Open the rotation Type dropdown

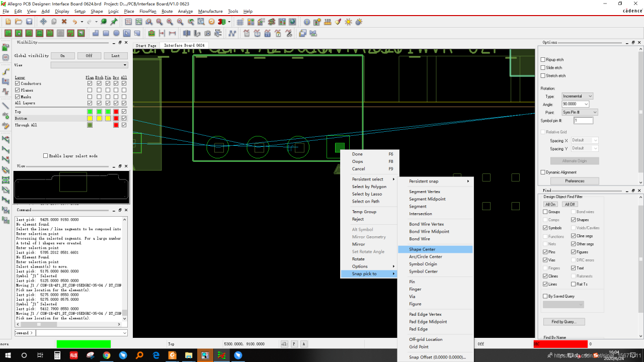coord(577,96)
